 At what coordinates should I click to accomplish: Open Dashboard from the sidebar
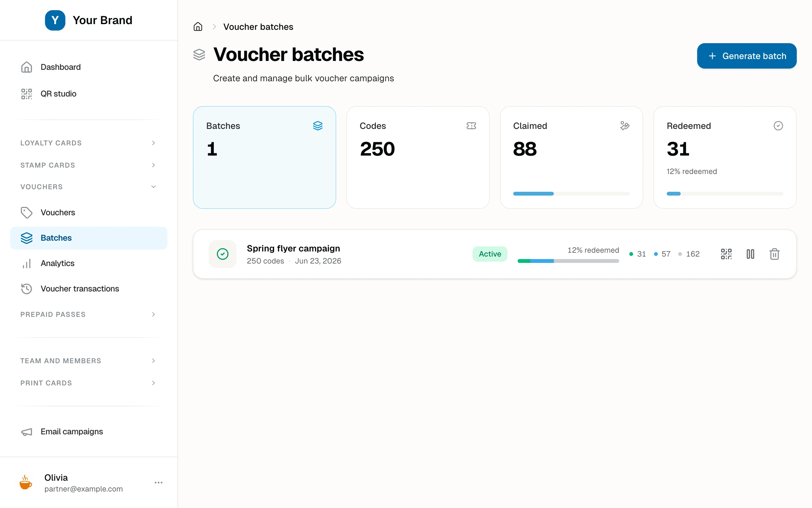tap(88, 67)
